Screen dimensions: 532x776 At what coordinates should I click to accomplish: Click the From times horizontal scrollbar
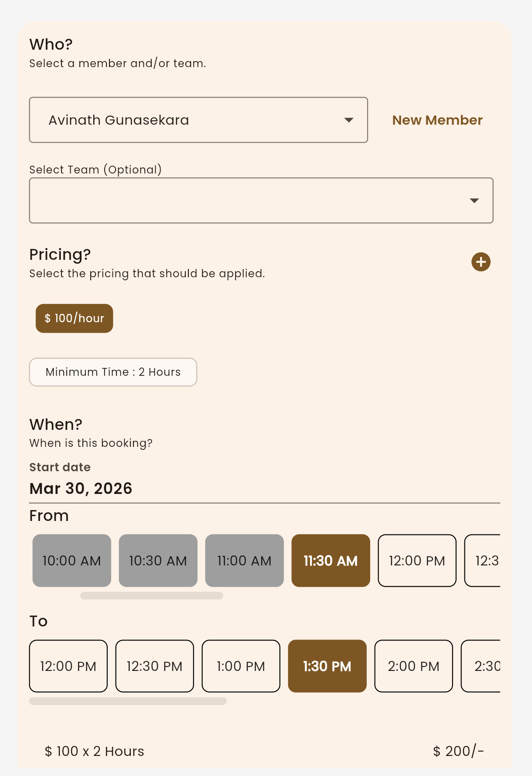152,596
